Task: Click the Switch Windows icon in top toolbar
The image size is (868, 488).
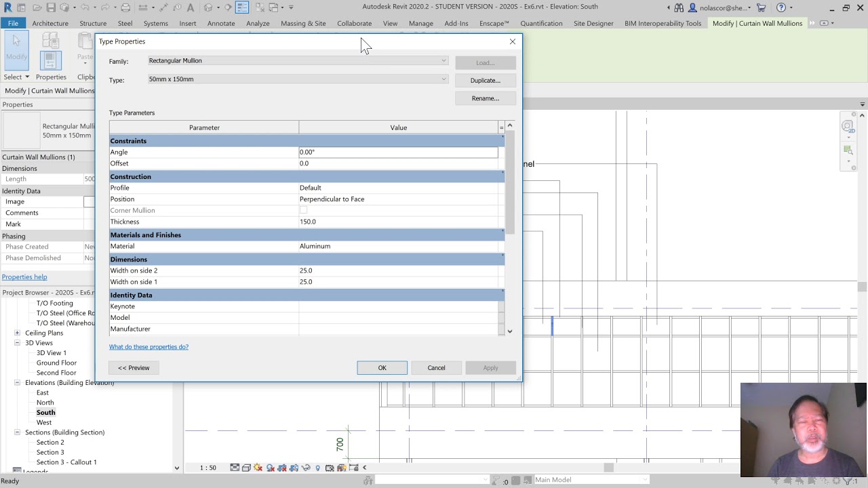Action: [x=273, y=7]
